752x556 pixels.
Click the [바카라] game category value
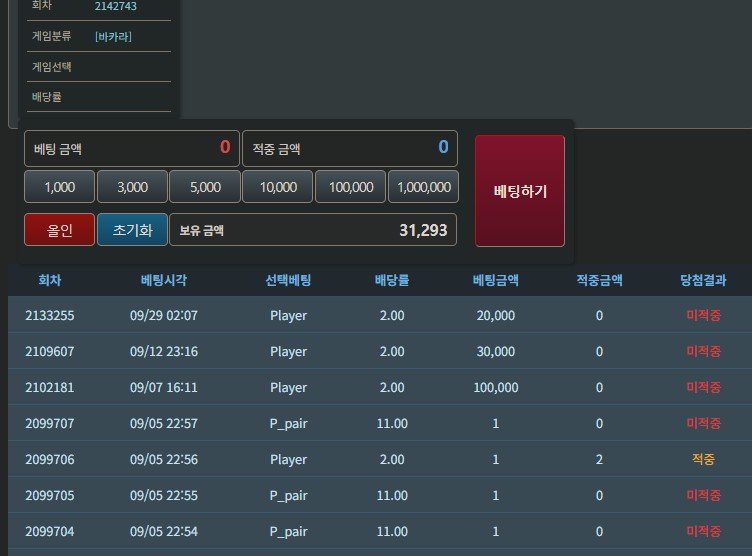[113, 36]
